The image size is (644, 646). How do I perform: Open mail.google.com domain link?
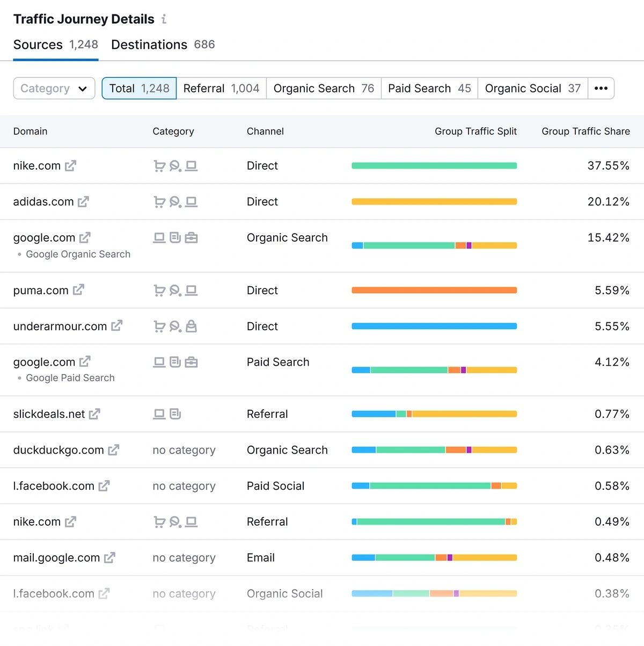[x=57, y=558]
